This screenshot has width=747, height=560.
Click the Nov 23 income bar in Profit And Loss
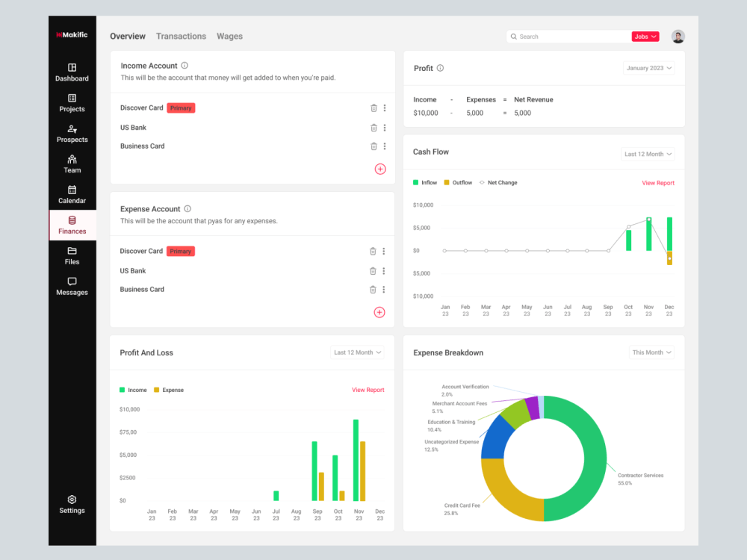tap(356, 460)
